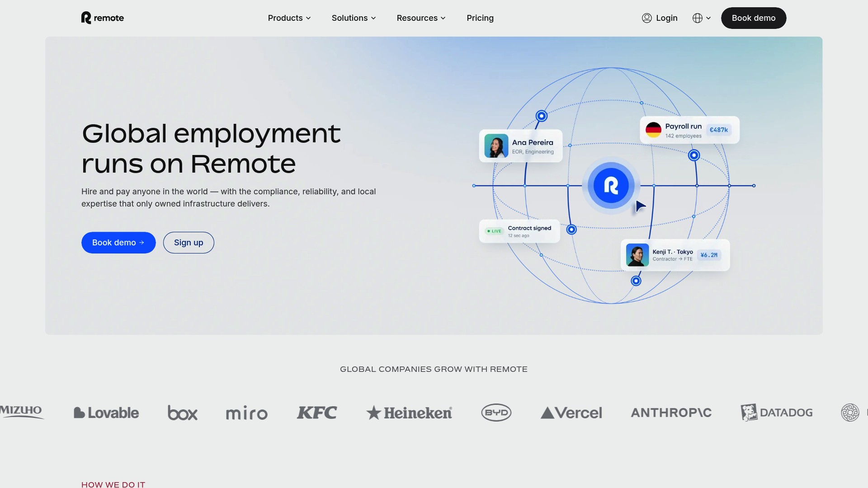Click the Vercel logo
The height and width of the screenshot is (488, 868).
point(571,413)
